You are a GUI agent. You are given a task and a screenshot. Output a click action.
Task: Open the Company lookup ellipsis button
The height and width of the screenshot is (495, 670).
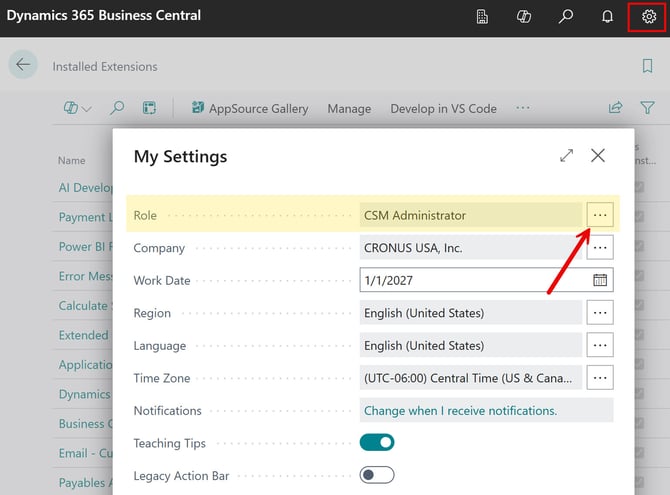pos(600,248)
